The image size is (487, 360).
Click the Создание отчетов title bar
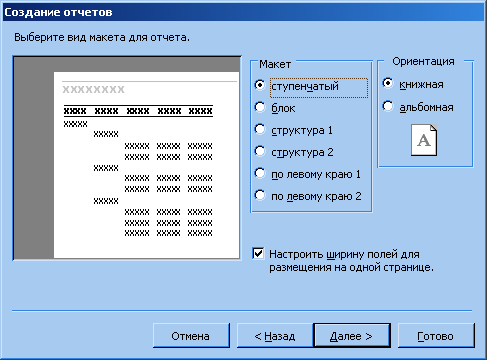tap(243, 12)
